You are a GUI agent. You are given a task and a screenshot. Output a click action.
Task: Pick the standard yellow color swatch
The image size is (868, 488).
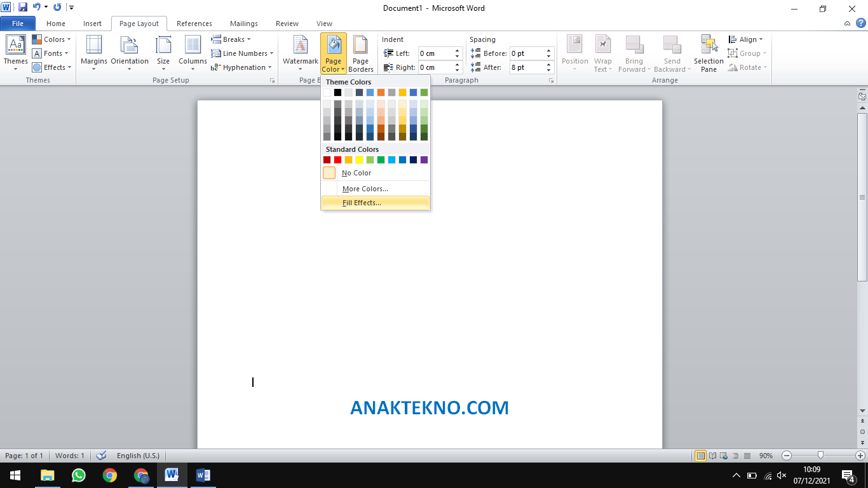(360, 160)
